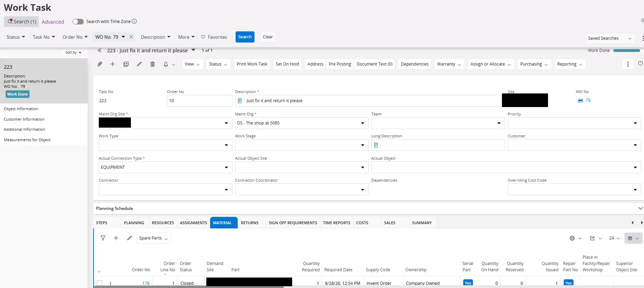Collapse the list panel with double chevron
The image size is (644, 288).
(x=100, y=51)
